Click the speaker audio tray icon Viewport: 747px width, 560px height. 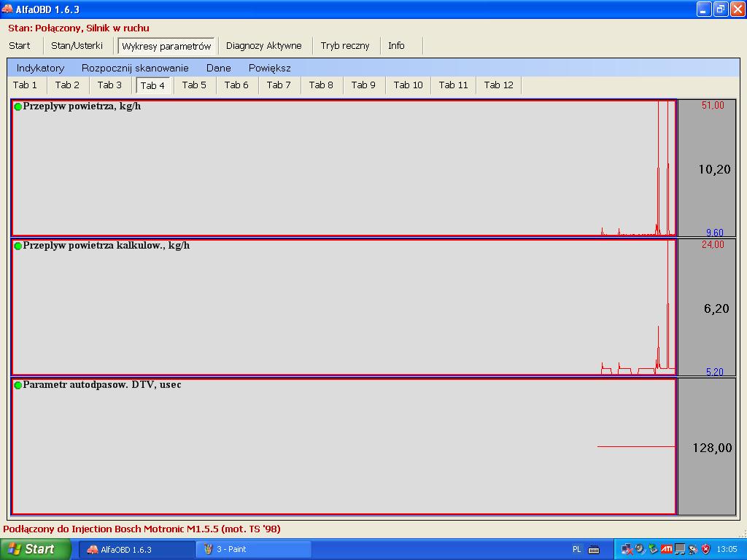[x=640, y=549]
